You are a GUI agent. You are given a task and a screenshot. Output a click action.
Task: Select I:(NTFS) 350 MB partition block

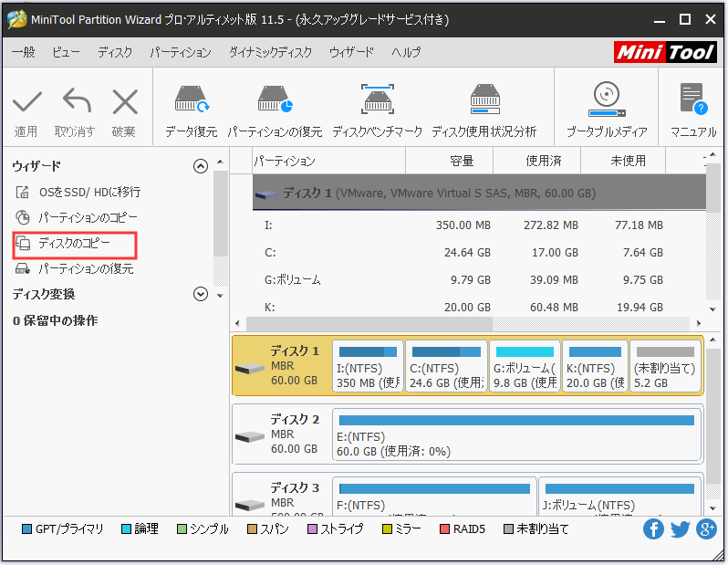[368, 366]
